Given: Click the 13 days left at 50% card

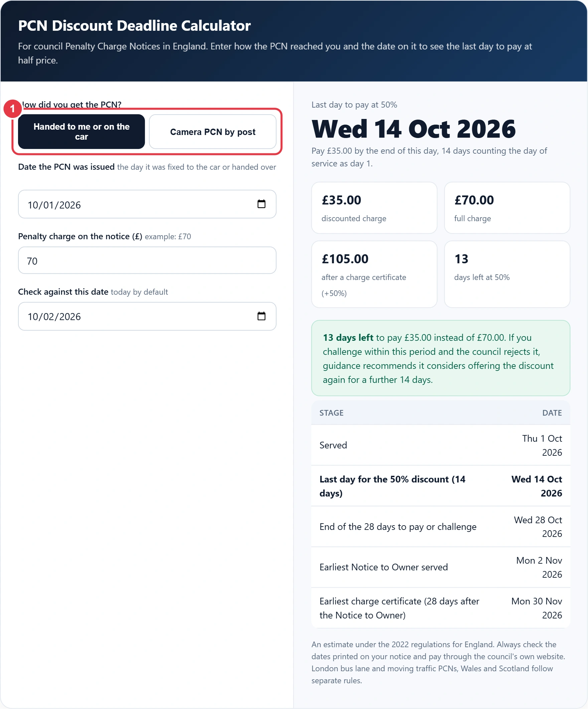Looking at the screenshot, I should (x=507, y=274).
